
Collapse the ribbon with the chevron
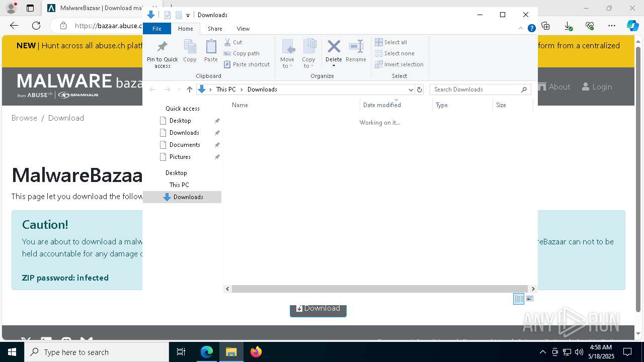pyautogui.click(x=521, y=29)
